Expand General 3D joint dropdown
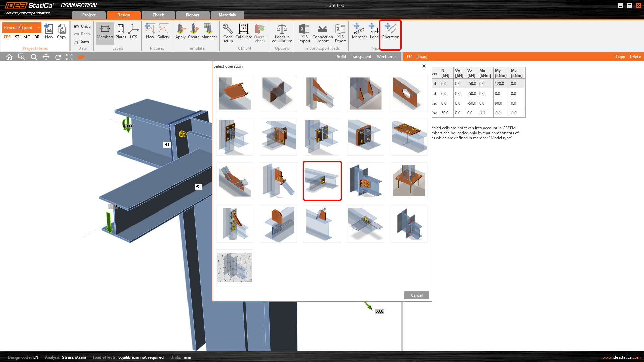 (x=39, y=28)
